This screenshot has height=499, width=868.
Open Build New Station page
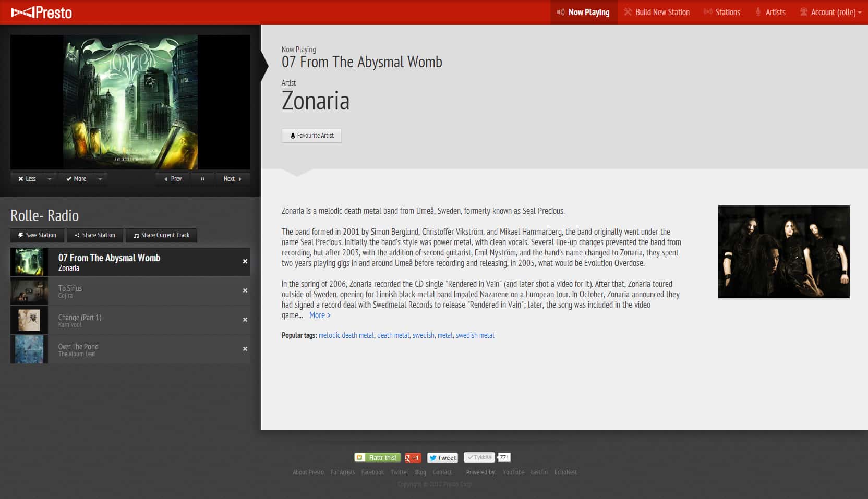click(657, 12)
